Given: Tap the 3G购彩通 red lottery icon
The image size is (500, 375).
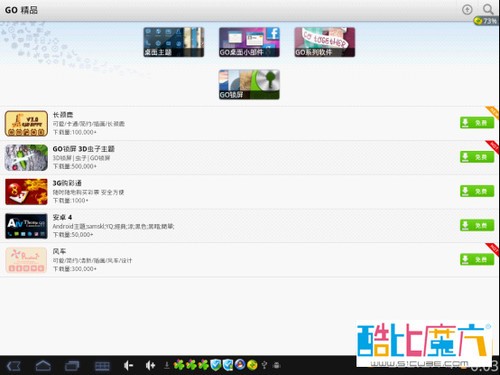Looking at the screenshot, I should [26, 192].
